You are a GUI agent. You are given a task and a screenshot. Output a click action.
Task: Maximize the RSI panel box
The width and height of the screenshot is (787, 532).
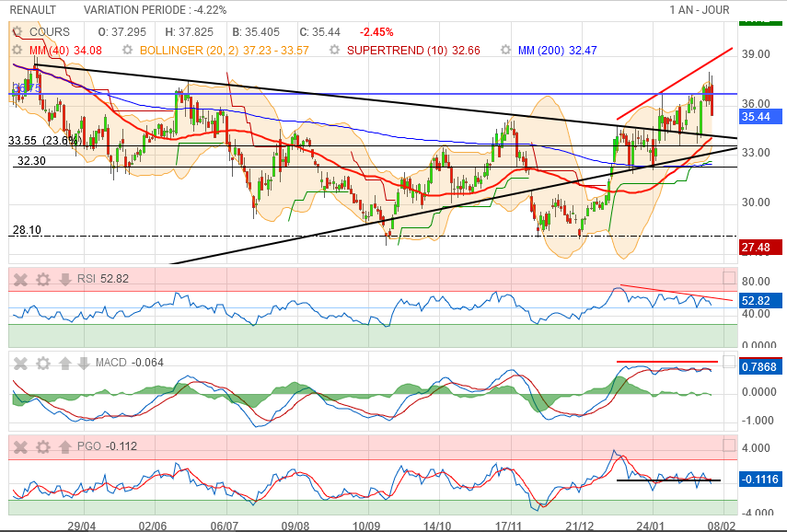click(x=729, y=278)
